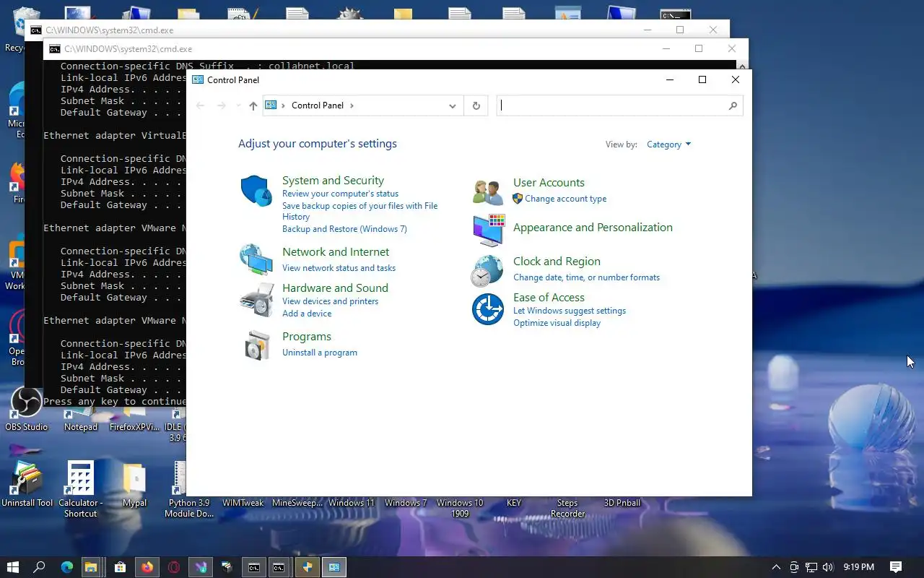The image size is (924, 578).
Task: Click the Programs heading
Action: 307,337
